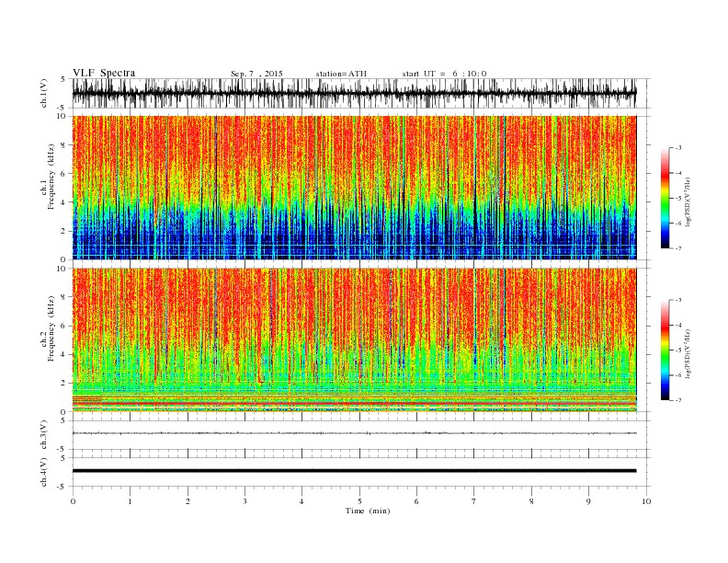Click the ch.2 color bar log(PSD) caption

pos(688,353)
